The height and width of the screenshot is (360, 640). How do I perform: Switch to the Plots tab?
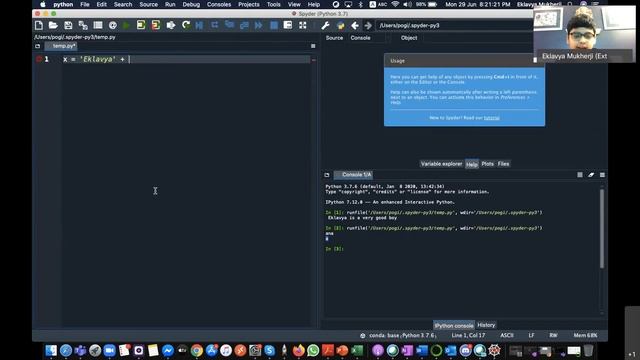coord(487,164)
